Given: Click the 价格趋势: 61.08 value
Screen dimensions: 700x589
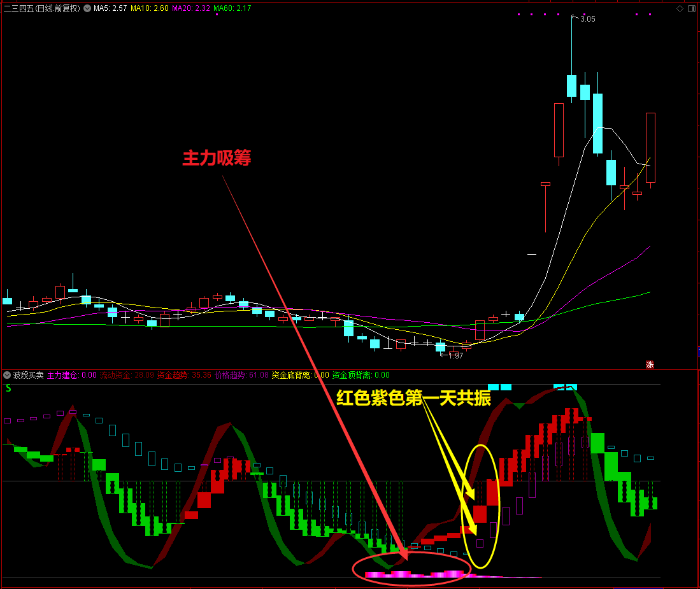Looking at the screenshot, I should pos(241,375).
